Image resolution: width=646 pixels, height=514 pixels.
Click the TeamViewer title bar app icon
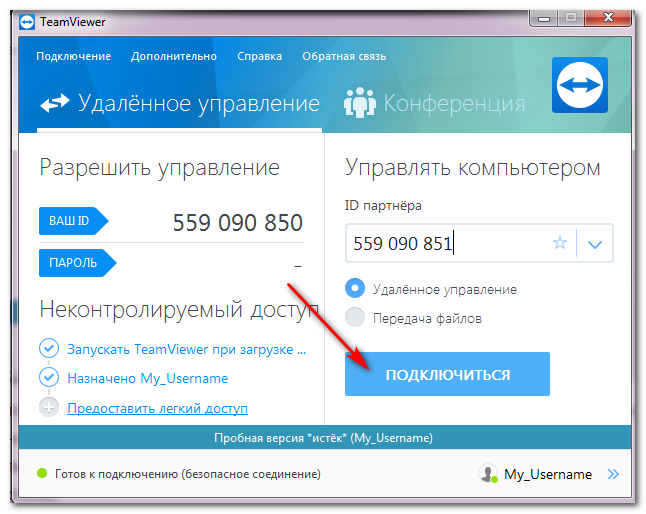coord(27,22)
